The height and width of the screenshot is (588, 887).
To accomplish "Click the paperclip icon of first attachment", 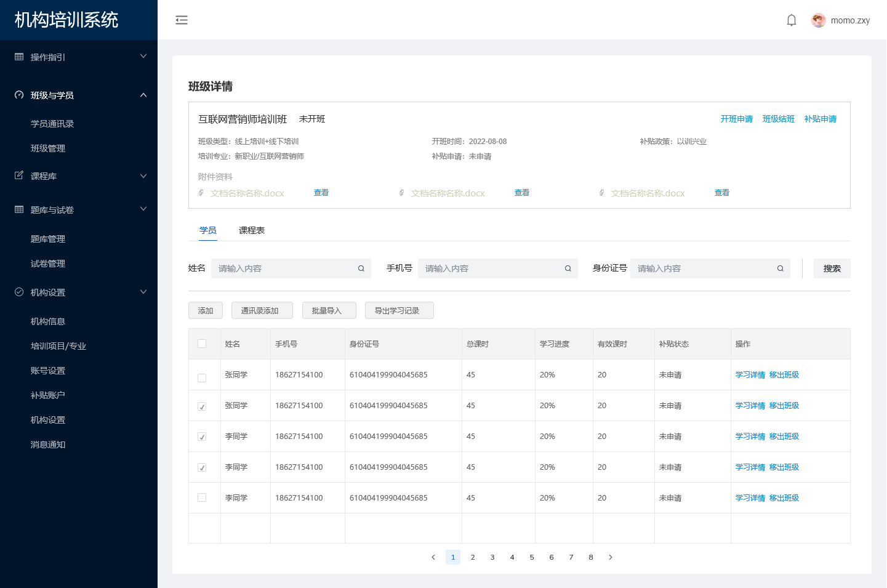I will tap(201, 193).
